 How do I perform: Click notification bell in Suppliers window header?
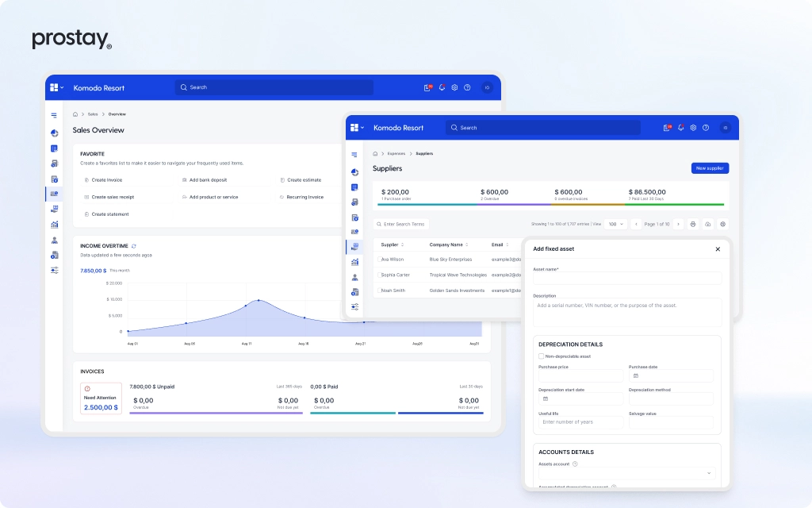click(681, 128)
